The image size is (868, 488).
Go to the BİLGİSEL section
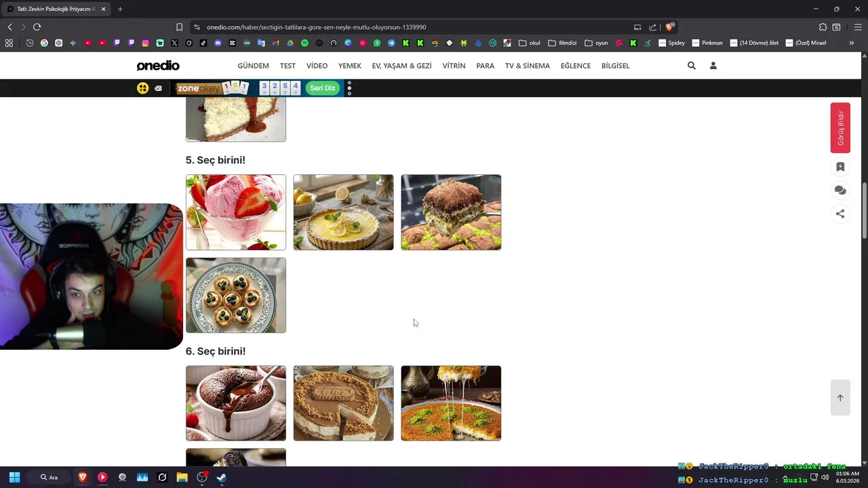(615, 66)
